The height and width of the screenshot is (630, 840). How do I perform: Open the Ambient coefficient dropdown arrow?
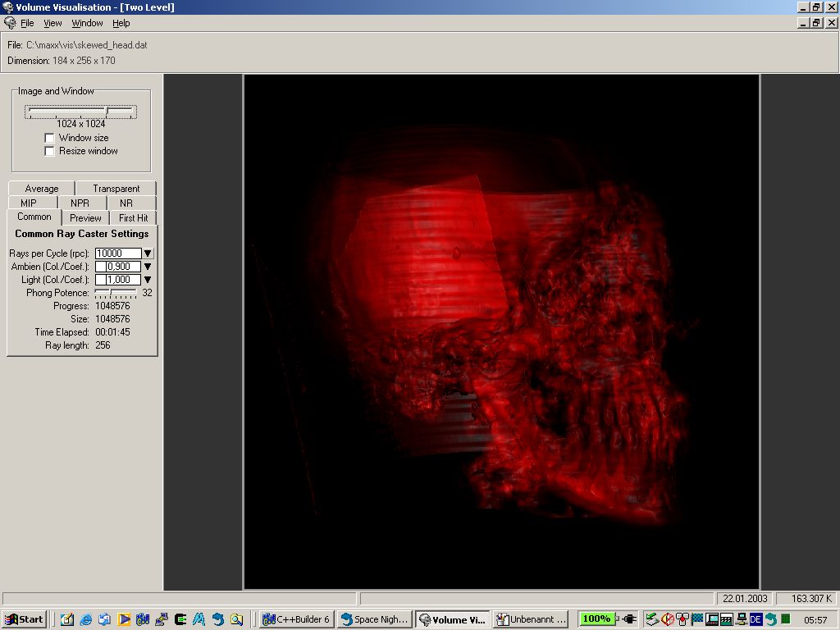click(148, 267)
